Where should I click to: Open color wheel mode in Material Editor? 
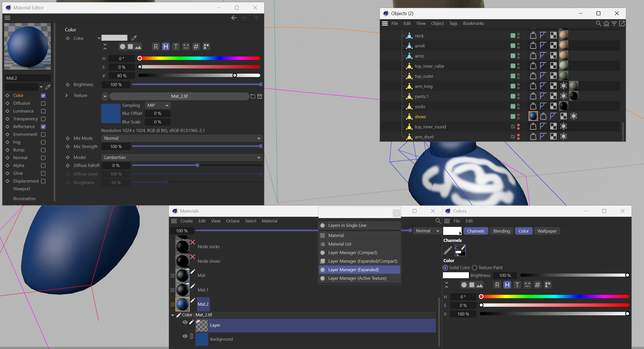122,47
